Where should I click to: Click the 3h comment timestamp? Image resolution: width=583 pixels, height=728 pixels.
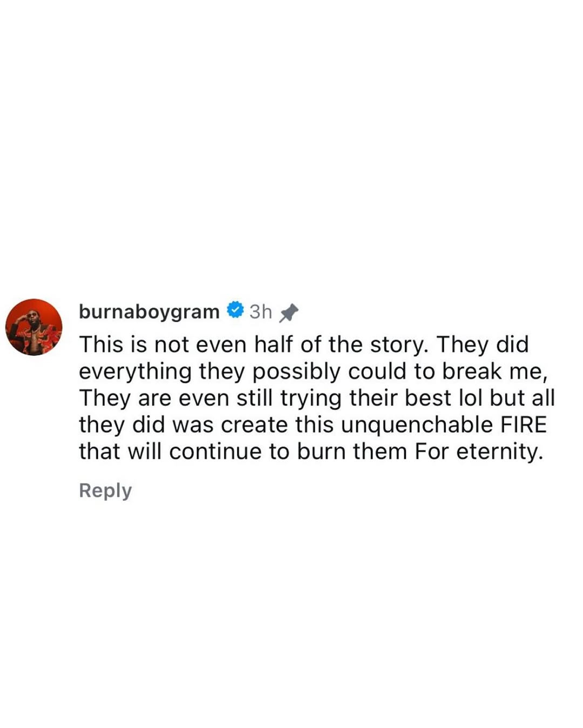[x=261, y=311]
